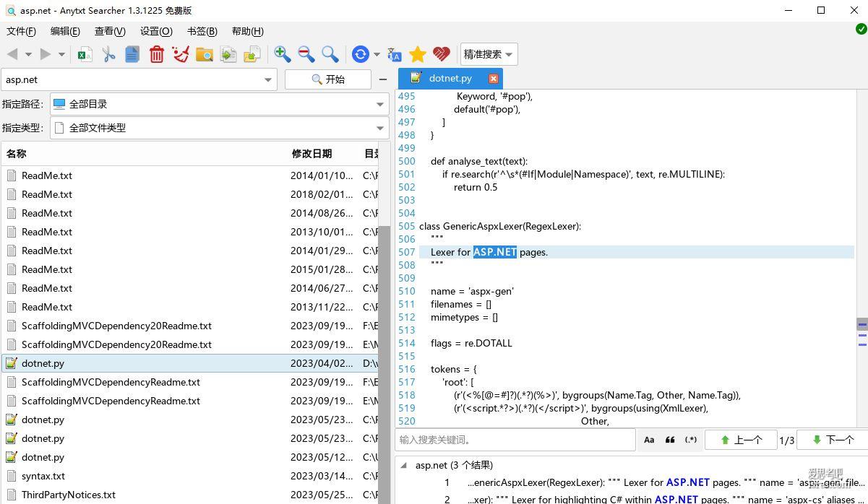
Task: Open the 指定路径 全部目录 dropdown
Action: click(220, 104)
